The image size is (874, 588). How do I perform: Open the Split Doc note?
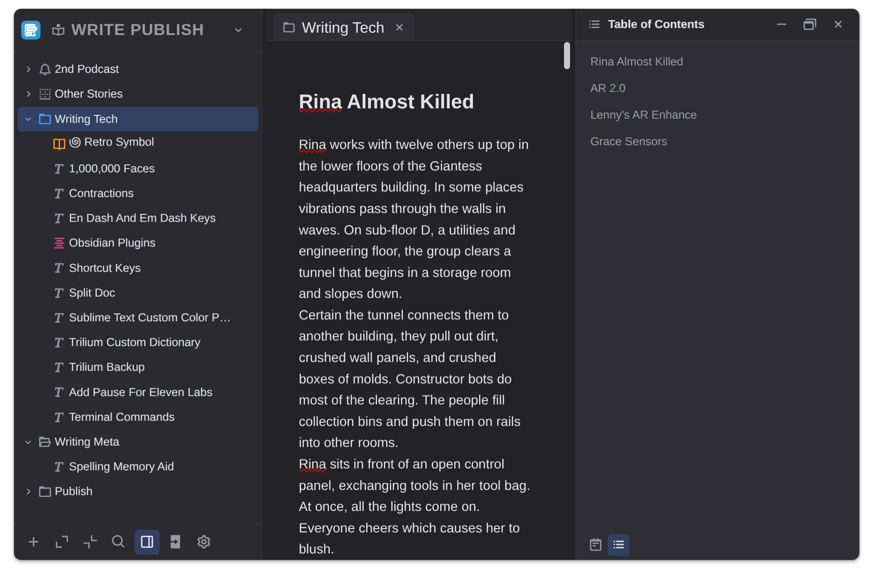click(x=92, y=293)
